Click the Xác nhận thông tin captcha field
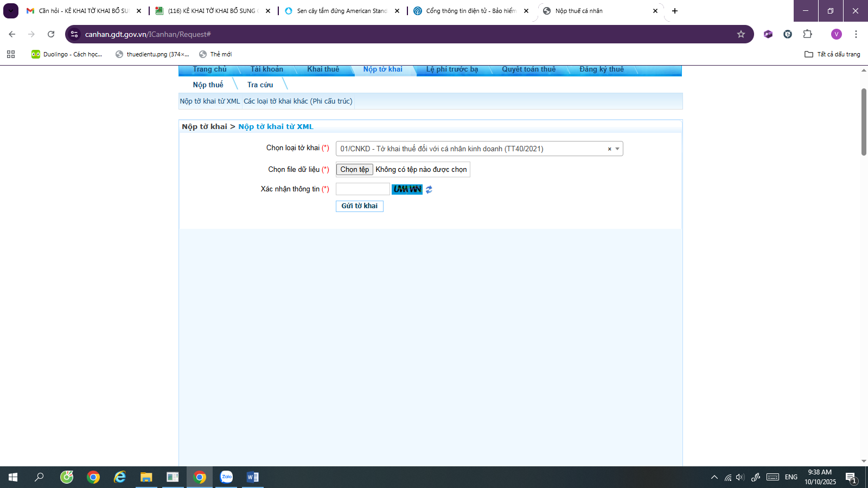 tap(362, 189)
